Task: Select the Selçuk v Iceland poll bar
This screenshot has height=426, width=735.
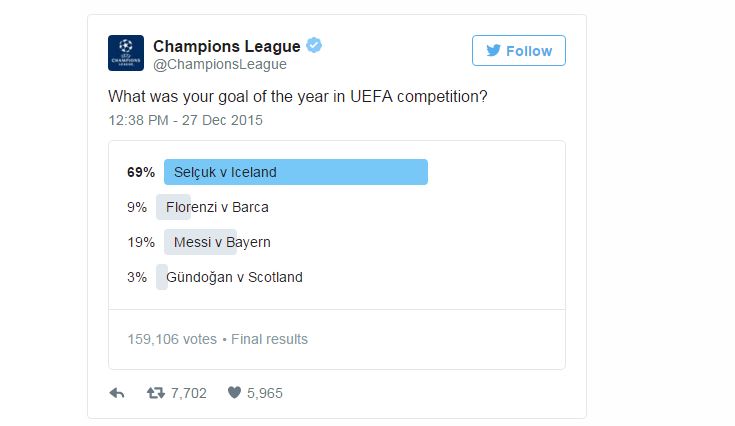Action: [x=295, y=172]
